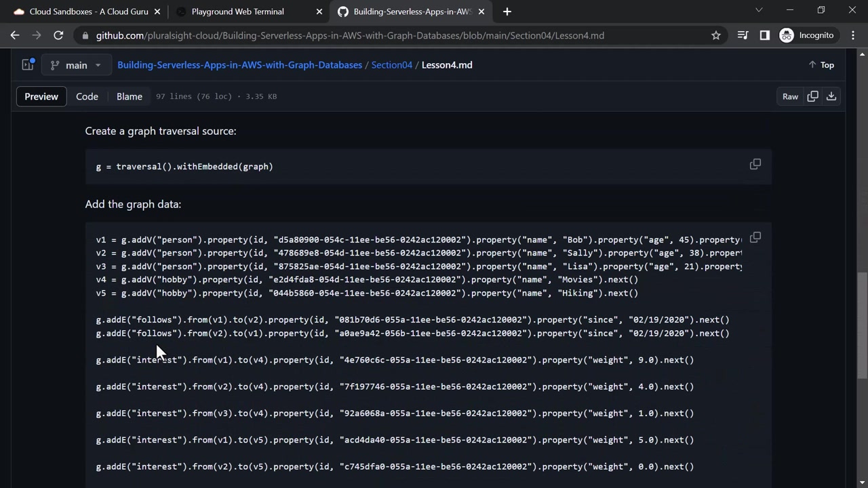The height and width of the screenshot is (488, 868).
Task: Click the page's vertical scrollbar thumb
Action: coord(862,325)
